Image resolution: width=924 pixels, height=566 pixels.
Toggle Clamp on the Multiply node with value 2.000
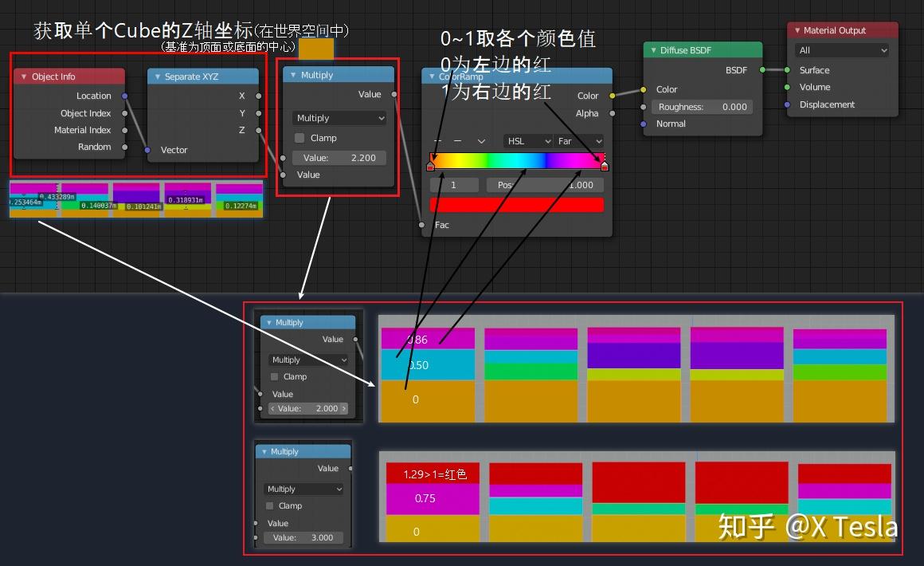[274, 376]
